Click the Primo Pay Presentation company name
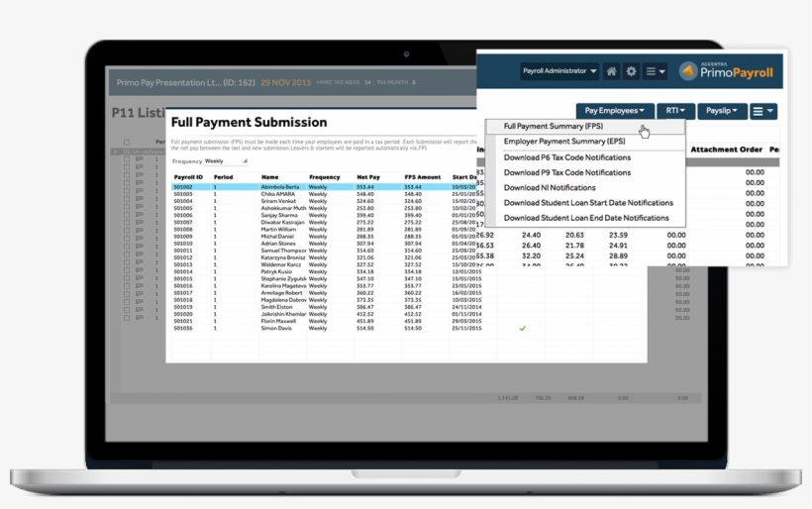Image resolution: width=812 pixels, height=509 pixels. [x=185, y=83]
